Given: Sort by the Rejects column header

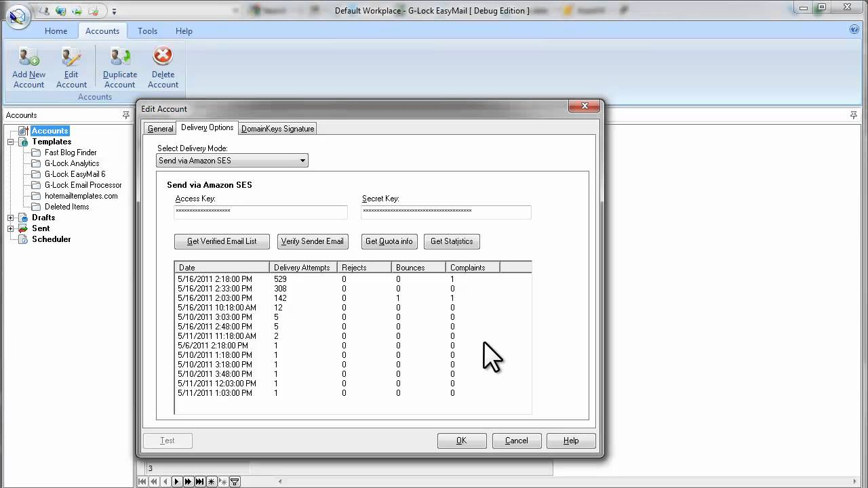Looking at the screenshot, I should pos(364,268).
